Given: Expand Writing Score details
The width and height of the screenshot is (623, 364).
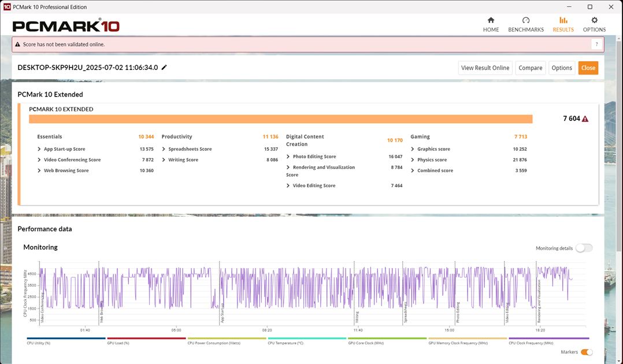Looking at the screenshot, I should tap(164, 159).
